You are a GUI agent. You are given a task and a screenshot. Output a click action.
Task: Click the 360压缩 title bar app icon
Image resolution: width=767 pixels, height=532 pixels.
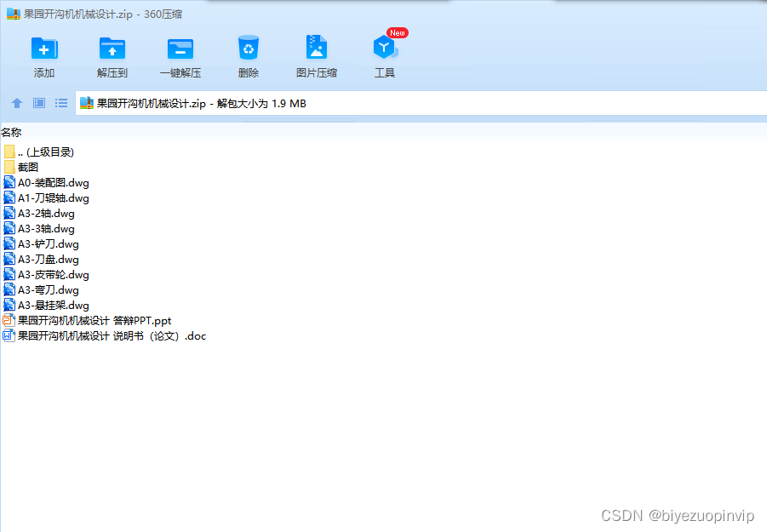[x=14, y=14]
